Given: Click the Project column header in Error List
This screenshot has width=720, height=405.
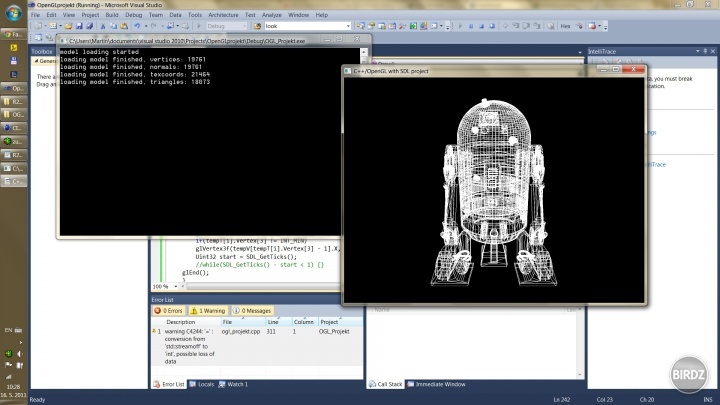Looking at the screenshot, I should click(340, 322).
